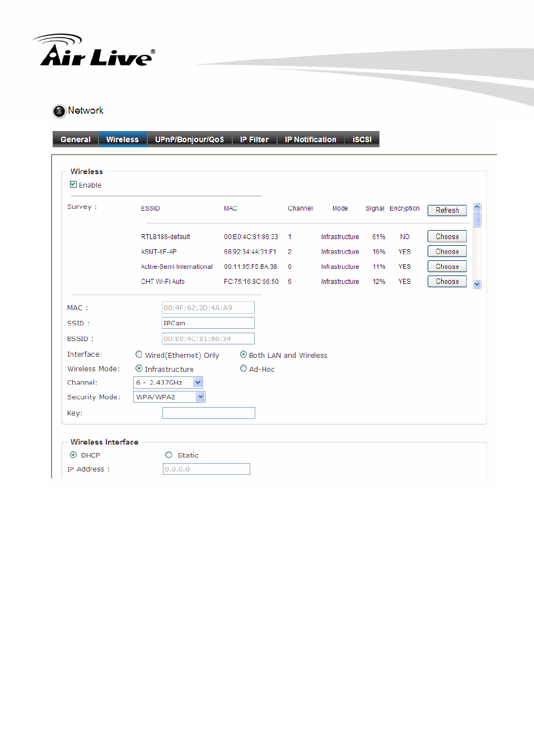Select Wired(Ethernet) Only interface
Viewport: 534px width, 756px height.
point(139,354)
